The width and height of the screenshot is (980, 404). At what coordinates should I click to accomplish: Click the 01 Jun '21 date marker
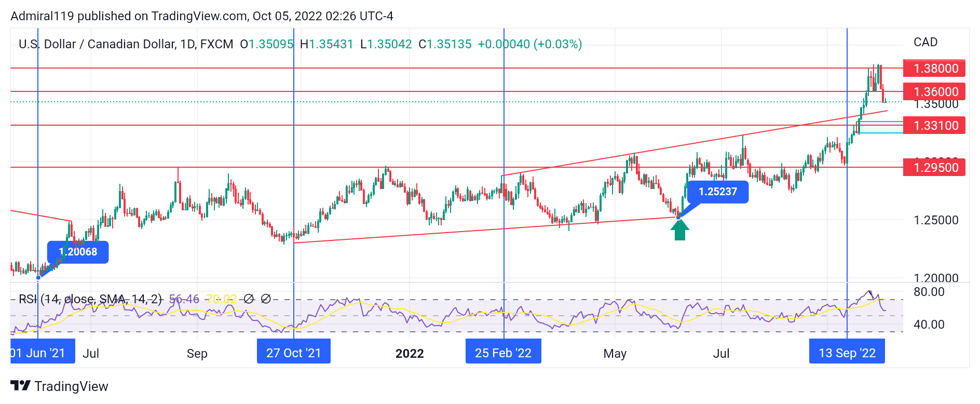pyautogui.click(x=43, y=352)
